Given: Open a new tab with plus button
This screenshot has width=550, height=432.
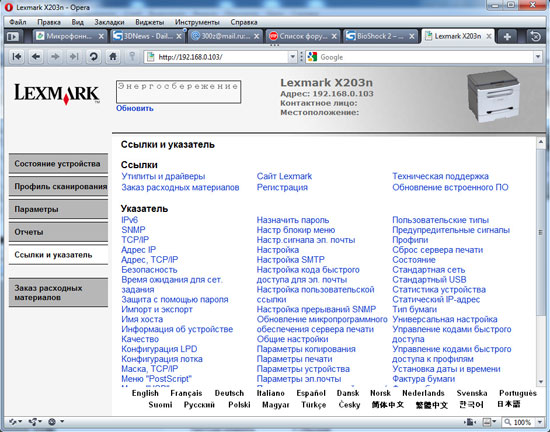Looking at the screenshot, I should [x=507, y=36].
